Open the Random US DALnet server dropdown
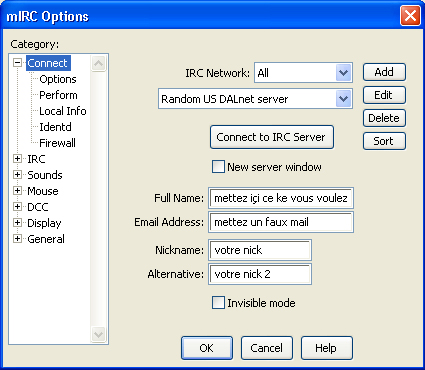This screenshot has height=370, width=425. pos(343,99)
